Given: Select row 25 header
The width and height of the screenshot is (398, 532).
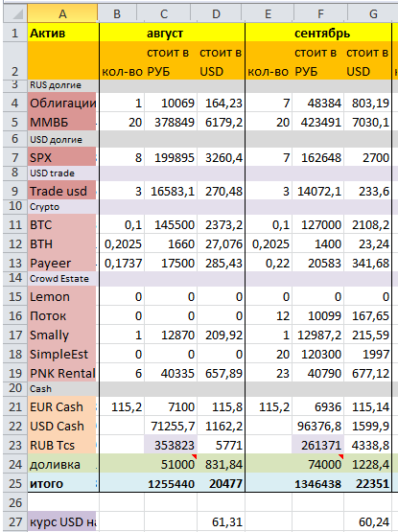Looking at the screenshot, I should pyautogui.click(x=15, y=483).
